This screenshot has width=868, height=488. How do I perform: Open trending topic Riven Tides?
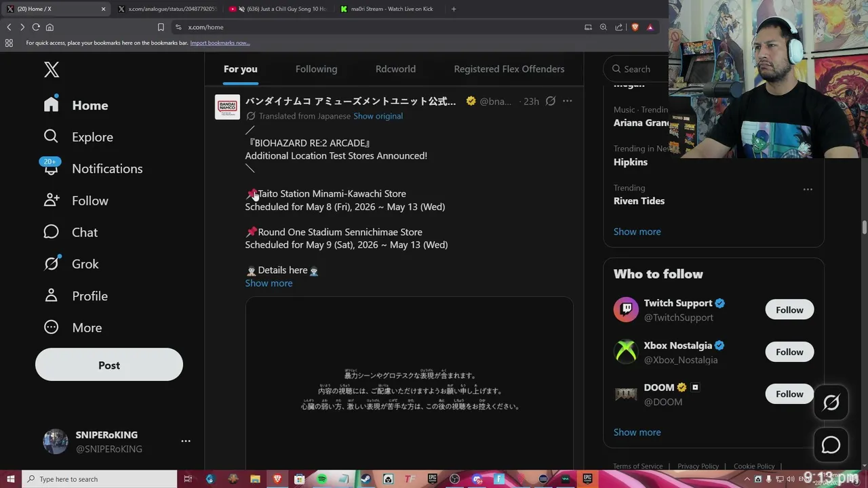pos(639,201)
